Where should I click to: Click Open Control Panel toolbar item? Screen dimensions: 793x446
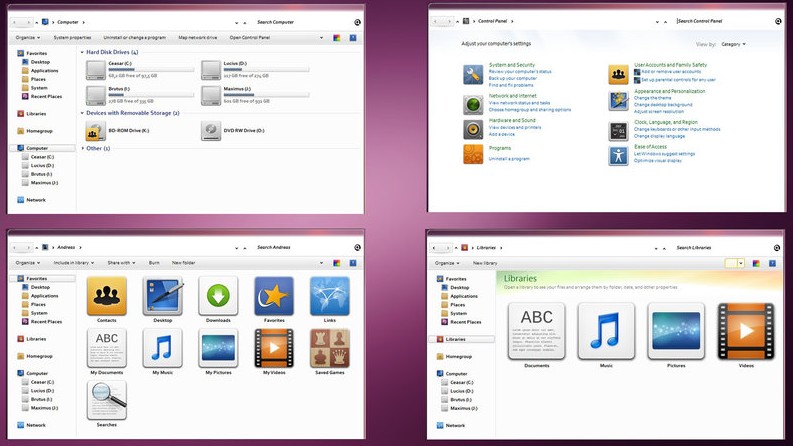pyautogui.click(x=250, y=37)
